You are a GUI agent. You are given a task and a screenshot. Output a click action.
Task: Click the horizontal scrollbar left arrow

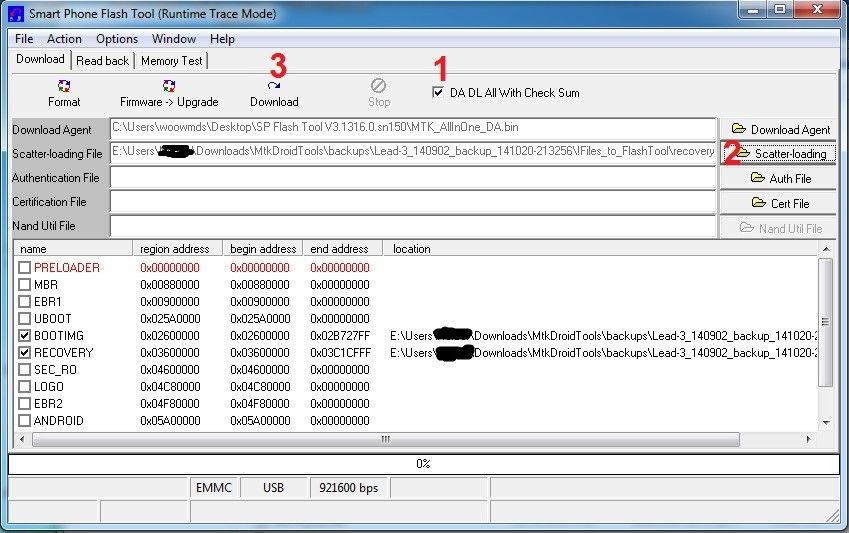click(22, 439)
